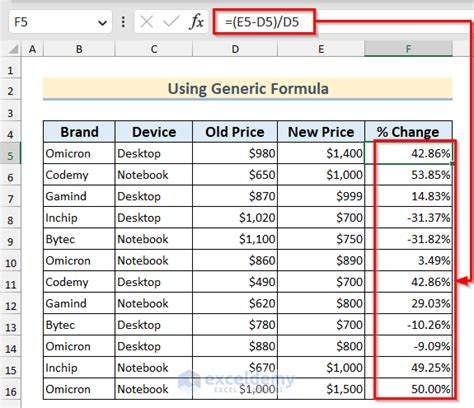Select column C header
474x408 pixels.
pyautogui.click(x=154, y=49)
